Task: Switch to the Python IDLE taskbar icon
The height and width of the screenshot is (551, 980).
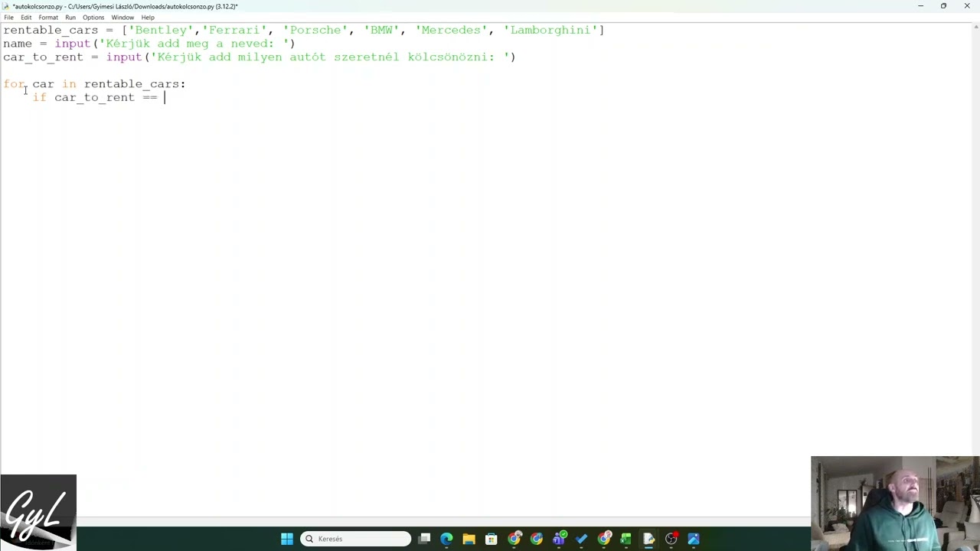Action: [x=648, y=539]
